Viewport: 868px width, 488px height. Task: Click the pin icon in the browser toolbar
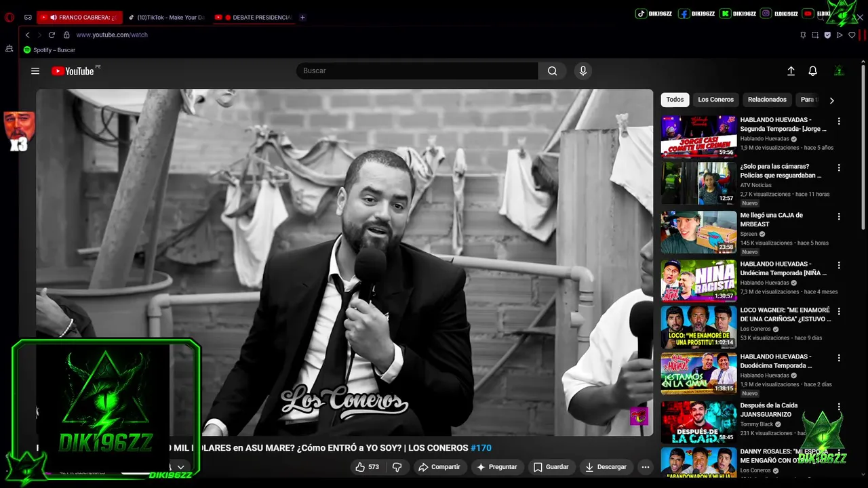pyautogui.click(x=803, y=35)
